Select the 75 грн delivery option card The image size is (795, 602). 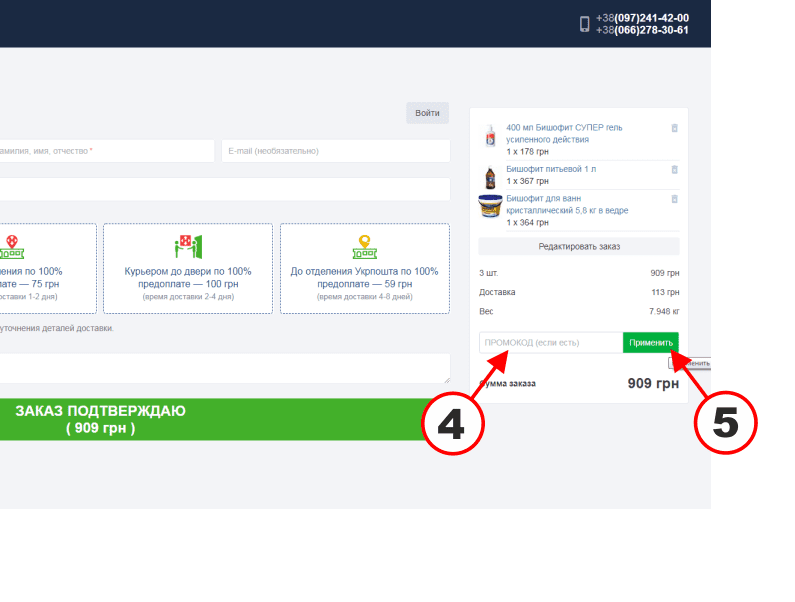click(48, 268)
